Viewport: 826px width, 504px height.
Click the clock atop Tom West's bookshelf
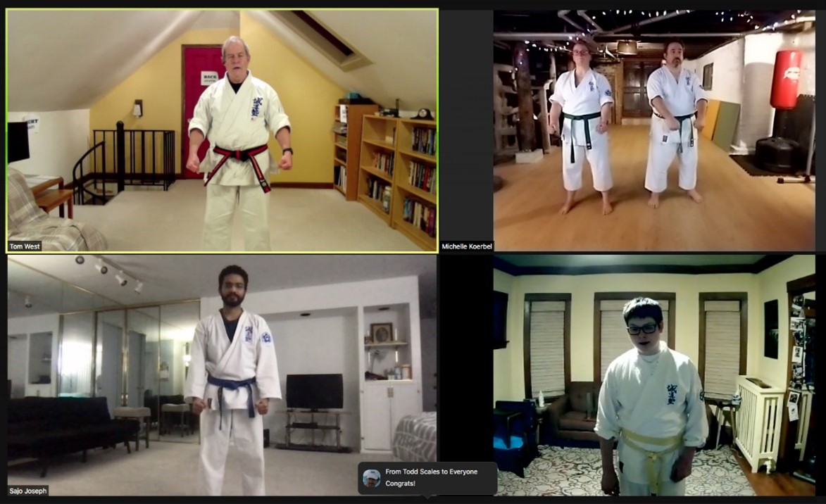click(423, 114)
